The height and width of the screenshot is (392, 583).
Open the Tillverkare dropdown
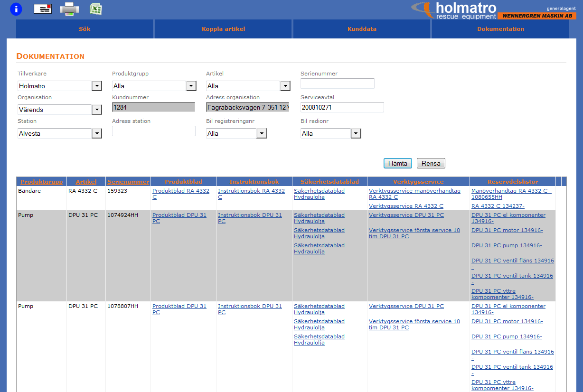coord(96,86)
